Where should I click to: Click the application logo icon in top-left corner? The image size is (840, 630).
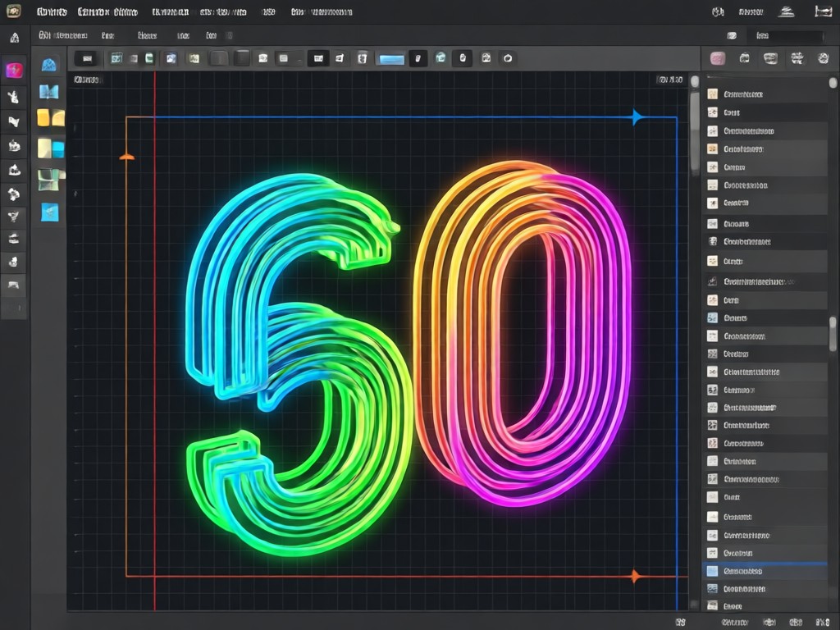pyautogui.click(x=13, y=11)
